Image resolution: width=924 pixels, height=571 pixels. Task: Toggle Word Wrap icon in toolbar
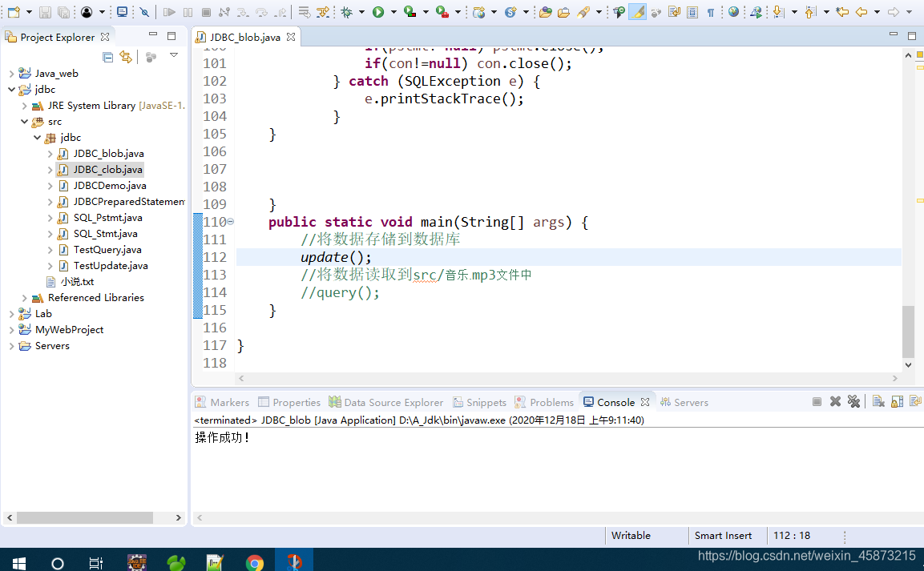(x=674, y=12)
